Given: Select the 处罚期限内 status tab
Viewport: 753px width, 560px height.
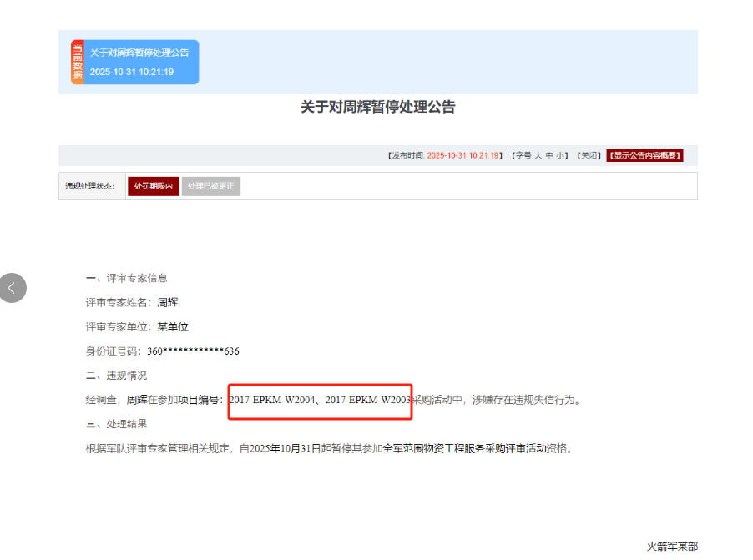Looking at the screenshot, I should tap(153, 186).
